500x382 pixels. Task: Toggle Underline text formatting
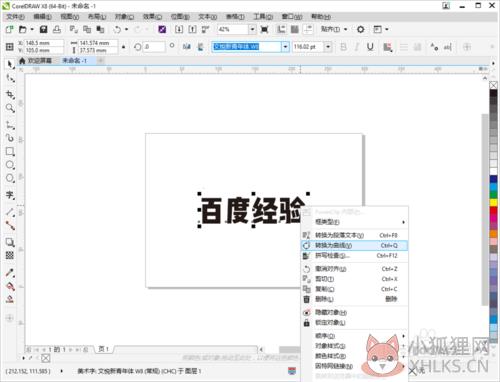click(370, 47)
